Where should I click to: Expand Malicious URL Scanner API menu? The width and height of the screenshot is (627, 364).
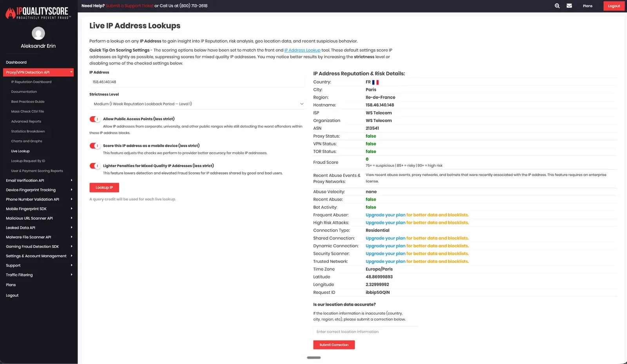39,218
